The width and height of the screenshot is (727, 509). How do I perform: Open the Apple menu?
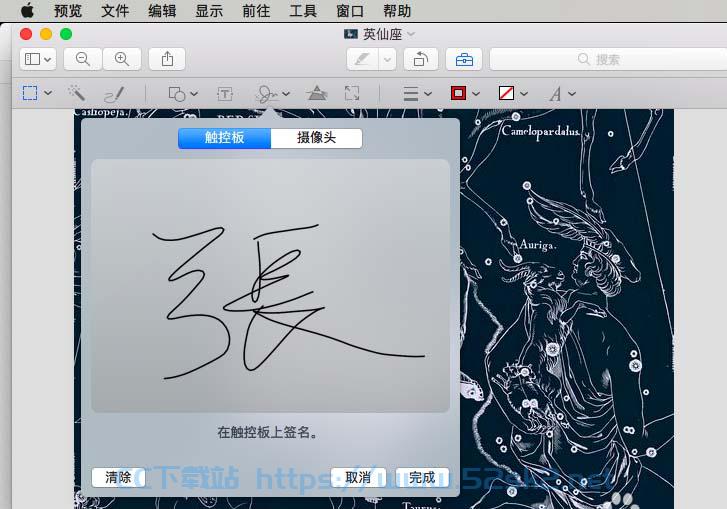click(27, 10)
